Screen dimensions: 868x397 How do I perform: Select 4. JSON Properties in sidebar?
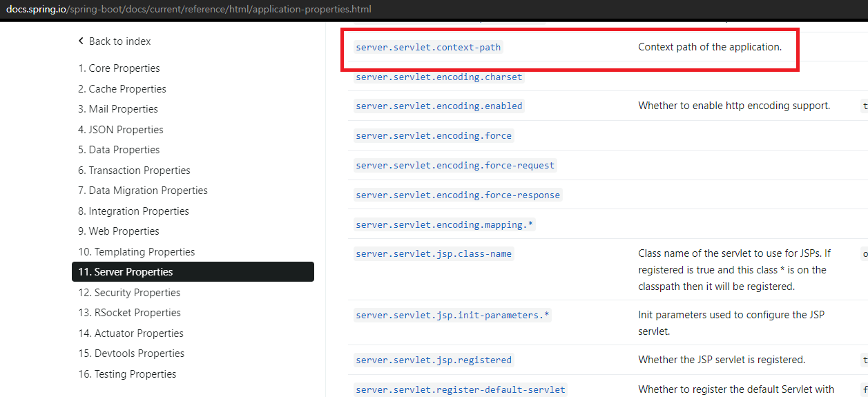[121, 130]
